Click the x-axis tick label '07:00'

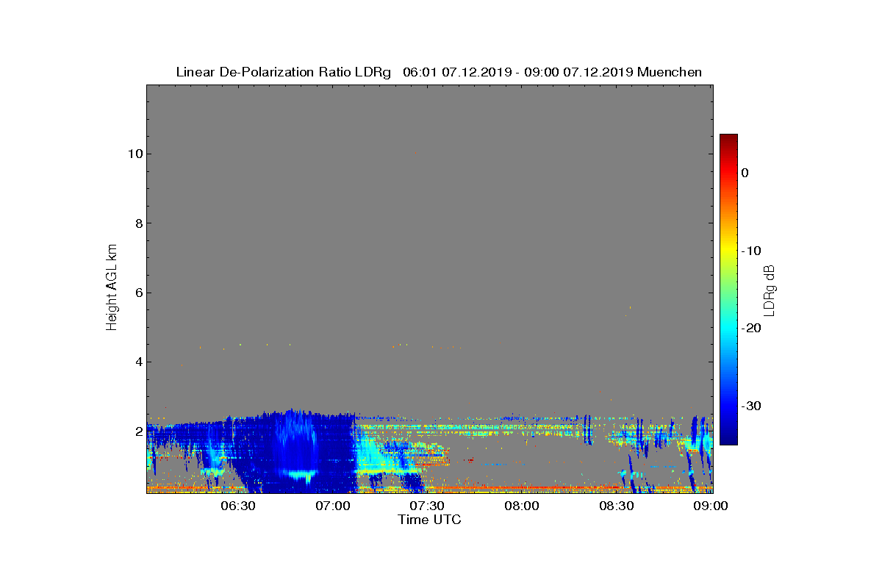(332, 506)
